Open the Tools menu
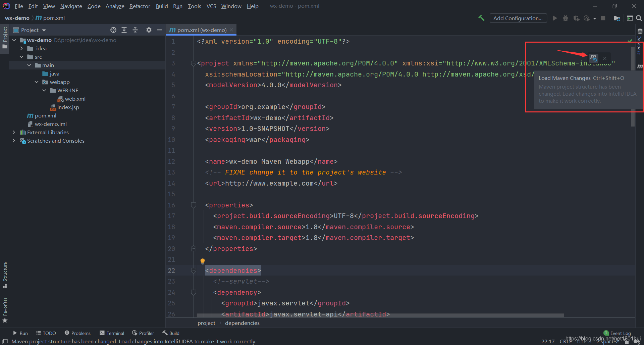 [x=194, y=6]
